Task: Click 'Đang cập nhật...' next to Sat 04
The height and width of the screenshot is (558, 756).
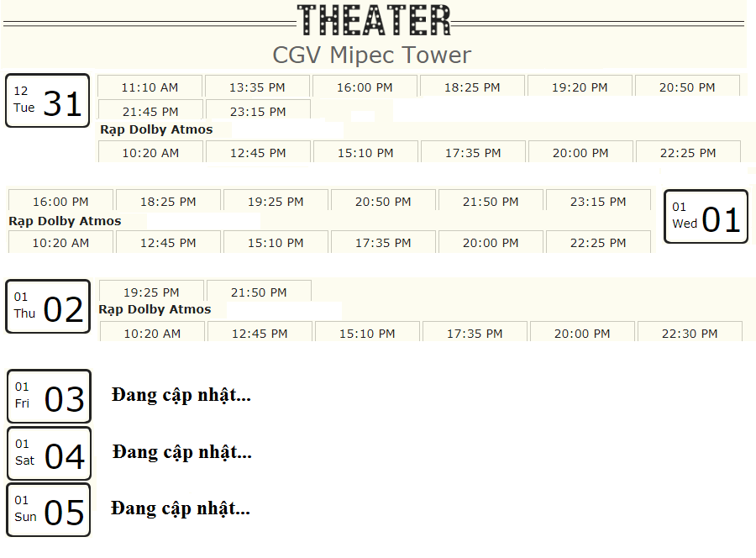Action: (182, 452)
